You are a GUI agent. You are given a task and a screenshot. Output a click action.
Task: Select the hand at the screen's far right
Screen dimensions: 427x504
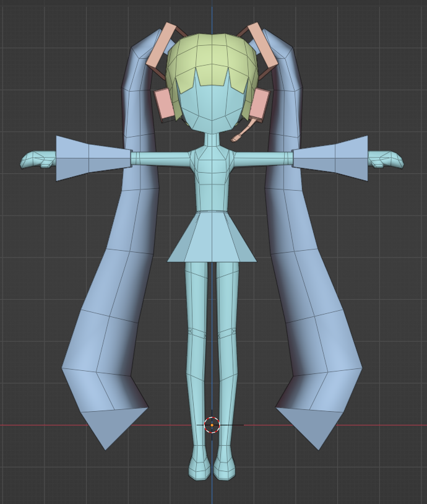click(386, 160)
